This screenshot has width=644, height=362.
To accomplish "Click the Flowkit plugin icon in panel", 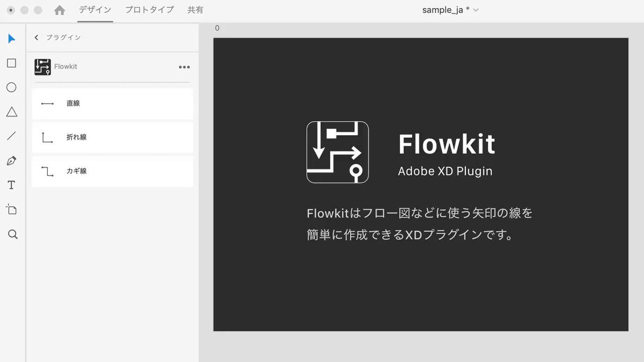I will point(42,67).
